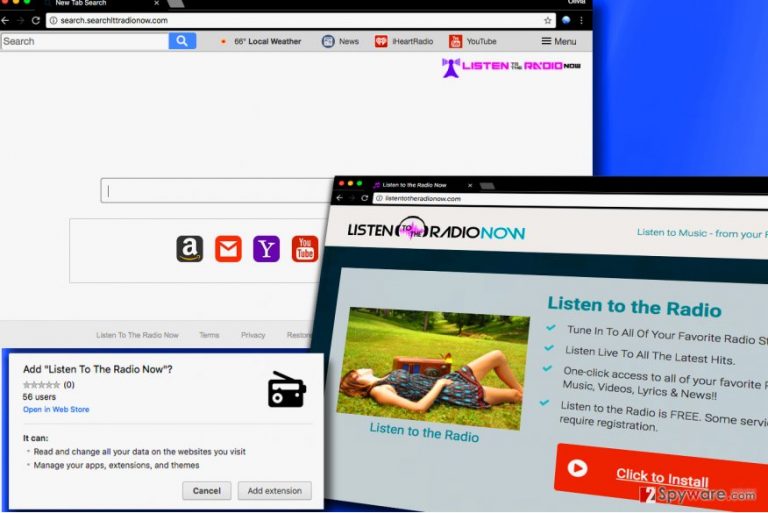The height and width of the screenshot is (513, 768).
Task: Open the Chrome three-dot options menu
Action: coord(581,21)
